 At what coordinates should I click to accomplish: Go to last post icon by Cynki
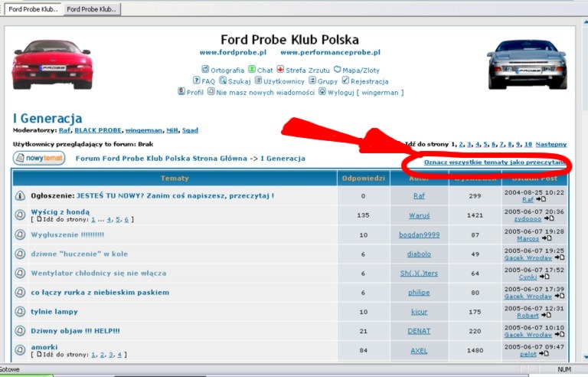pos(544,277)
